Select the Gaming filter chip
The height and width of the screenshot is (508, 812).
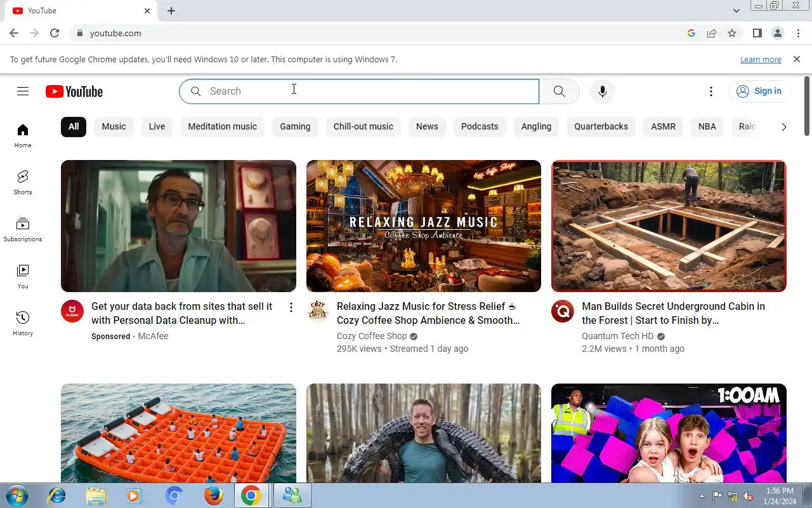point(296,126)
